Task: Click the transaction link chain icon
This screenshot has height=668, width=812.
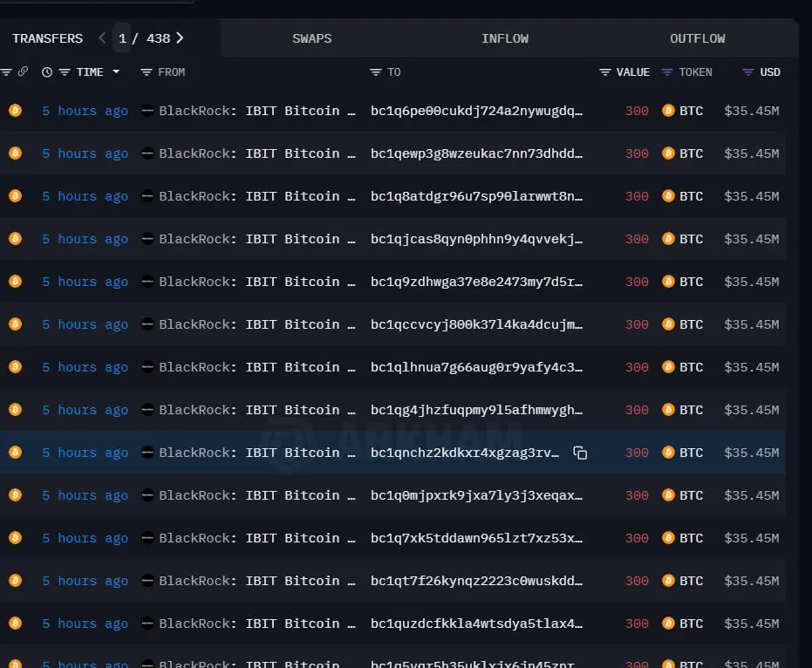Action: coord(23,72)
